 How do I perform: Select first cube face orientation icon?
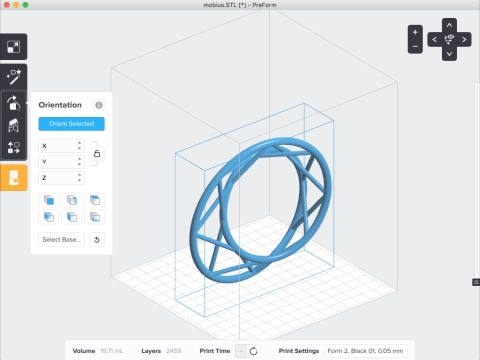tap(49, 200)
